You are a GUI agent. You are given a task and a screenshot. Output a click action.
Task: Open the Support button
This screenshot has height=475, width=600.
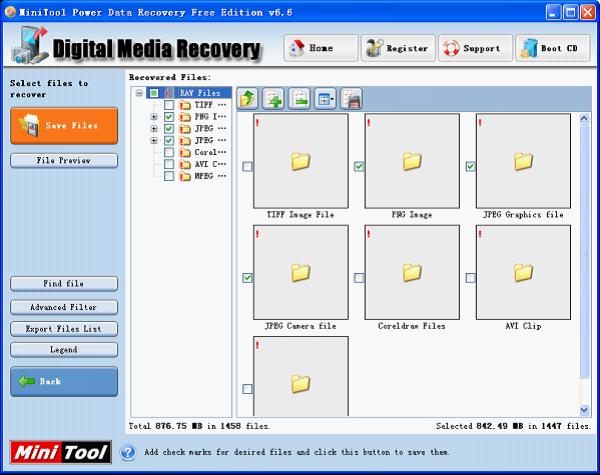(x=475, y=48)
